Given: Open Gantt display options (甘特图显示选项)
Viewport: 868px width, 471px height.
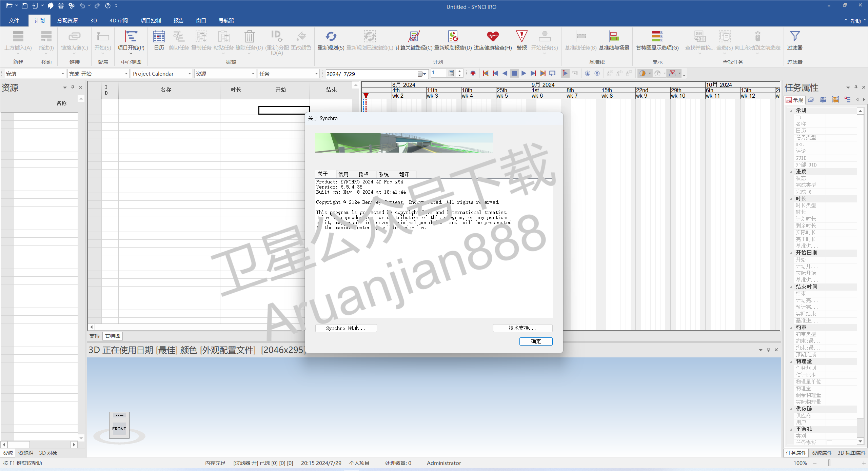Looking at the screenshot, I should [657, 37].
